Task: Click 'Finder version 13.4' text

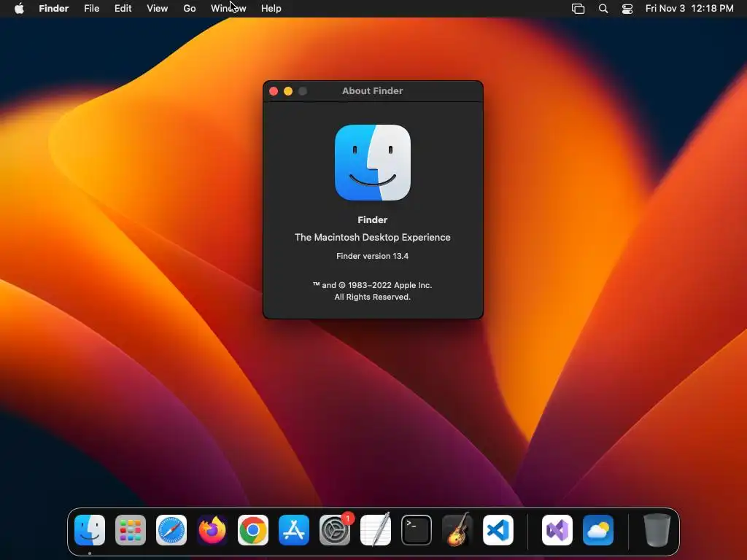Action: (x=373, y=256)
